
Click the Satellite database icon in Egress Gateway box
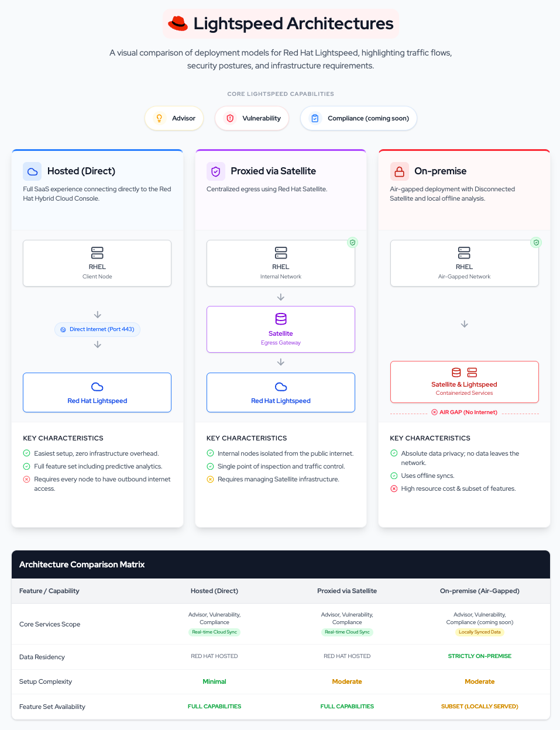tap(281, 319)
